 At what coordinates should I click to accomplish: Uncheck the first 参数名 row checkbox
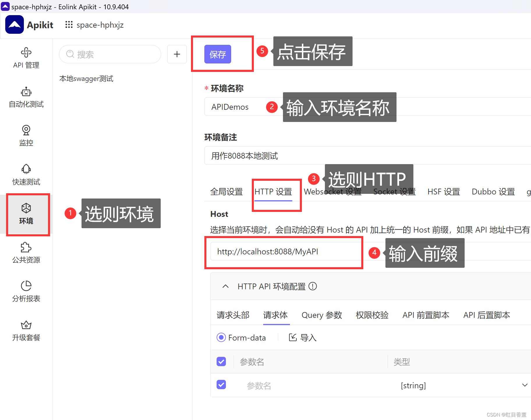(221, 361)
